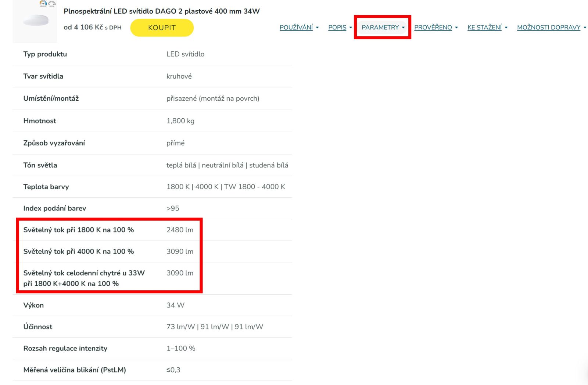Click the grey arc badge icon

point(52,4)
